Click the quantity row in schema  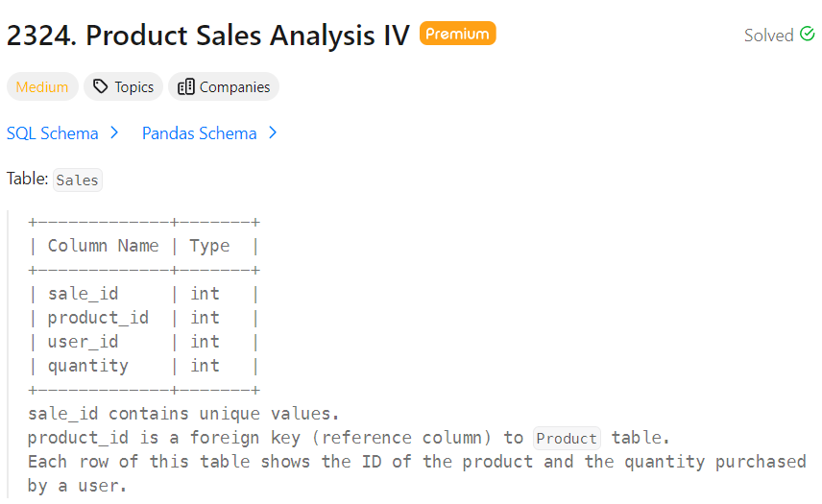pyautogui.click(x=87, y=366)
